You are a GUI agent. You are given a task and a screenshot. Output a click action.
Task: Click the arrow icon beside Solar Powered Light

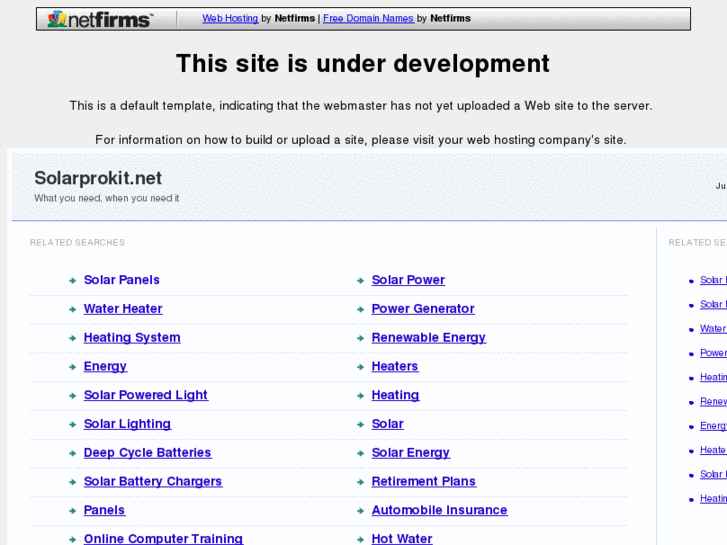click(x=72, y=396)
